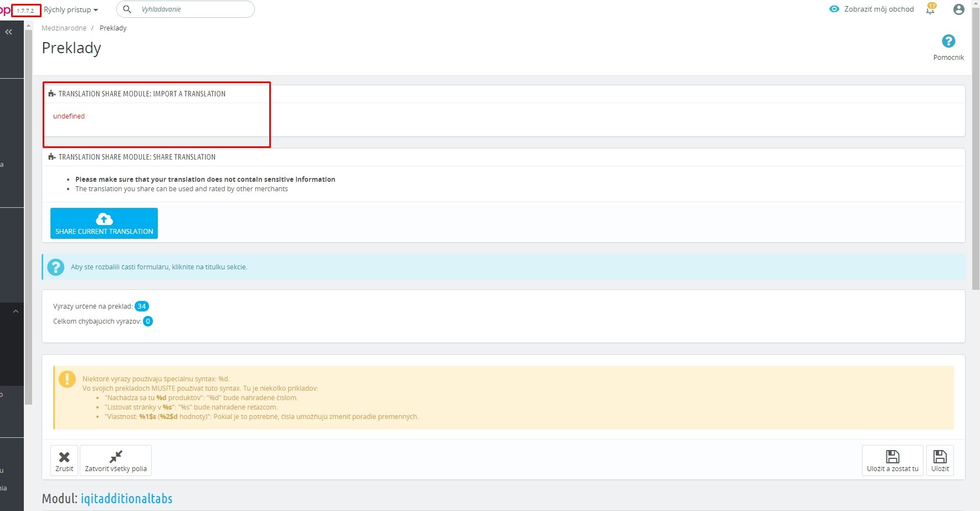Expand the Modul iqitadditionaltabs section title
This screenshot has width=980, height=511.
coord(107,498)
